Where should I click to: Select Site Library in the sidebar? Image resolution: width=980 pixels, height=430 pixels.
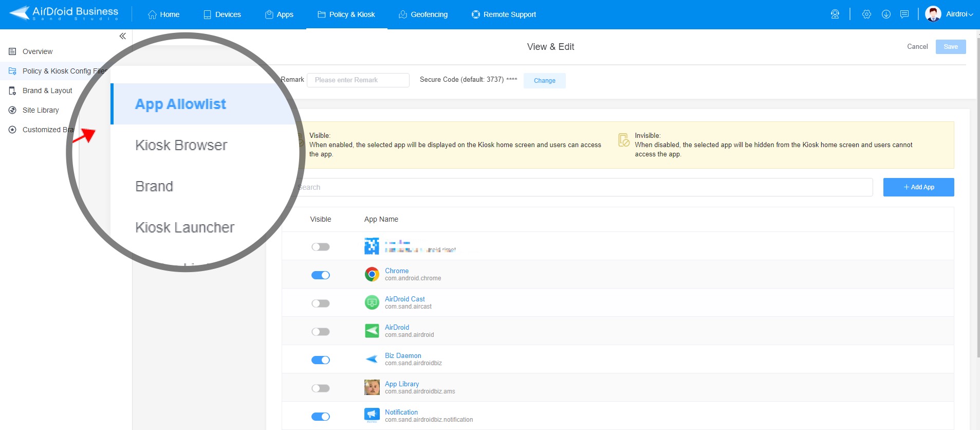(x=41, y=110)
